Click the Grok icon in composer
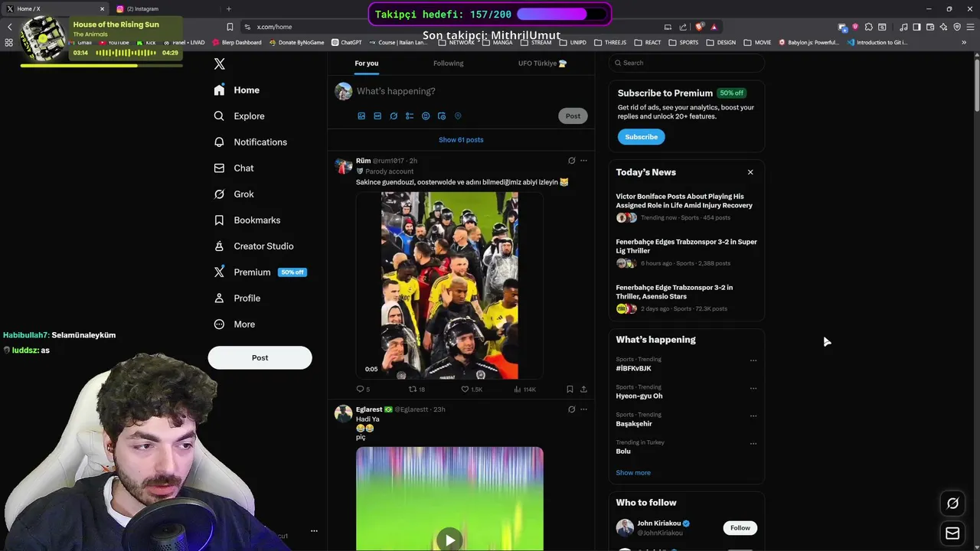The height and width of the screenshot is (551, 980). pyautogui.click(x=394, y=116)
